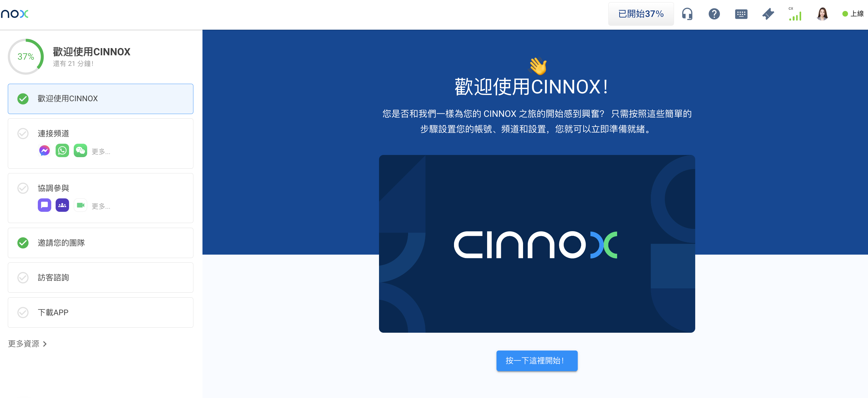Expand the 更多資源 chevron
This screenshot has width=868, height=398.
[x=45, y=344]
